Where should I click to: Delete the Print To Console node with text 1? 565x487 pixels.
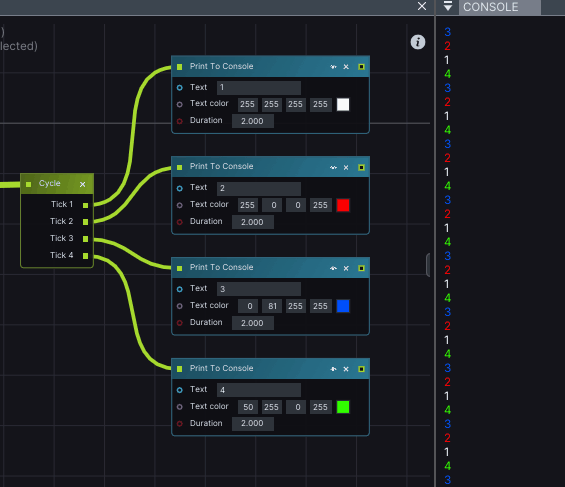[x=346, y=67]
